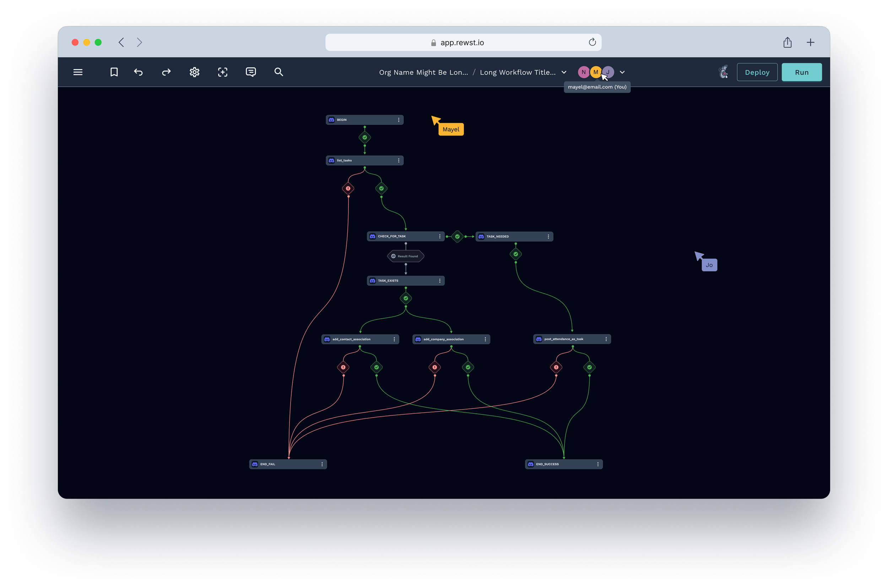The height and width of the screenshot is (588, 888).
Task: Click the Run button
Action: pyautogui.click(x=802, y=72)
